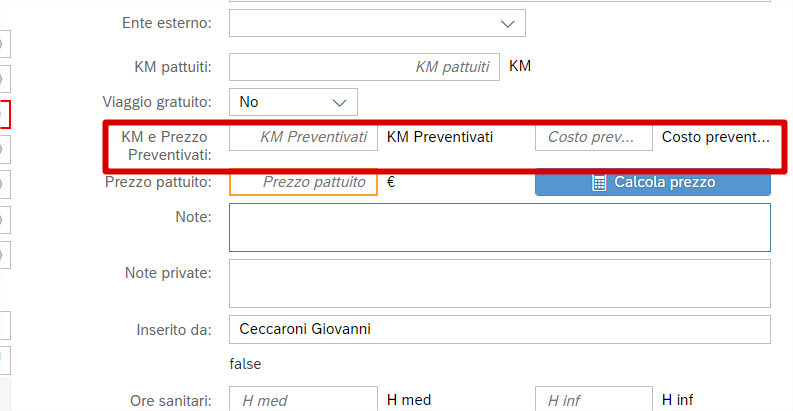Select the Inserito da field label
Screen dimensions: 793x411
pos(173,329)
